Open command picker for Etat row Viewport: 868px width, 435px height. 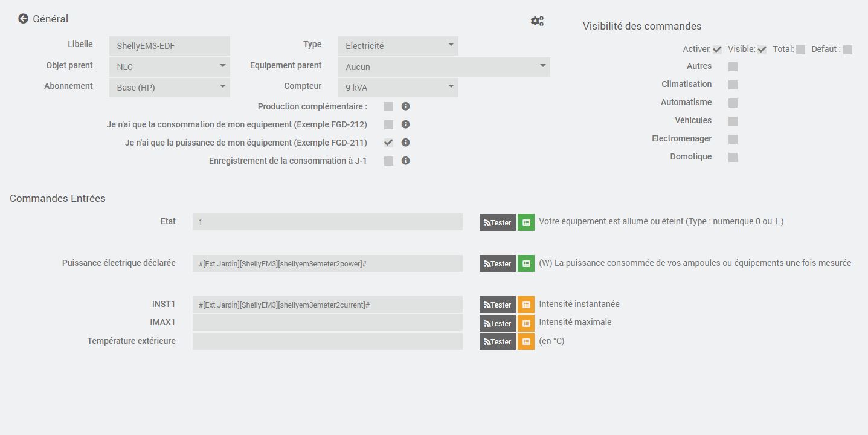click(526, 222)
